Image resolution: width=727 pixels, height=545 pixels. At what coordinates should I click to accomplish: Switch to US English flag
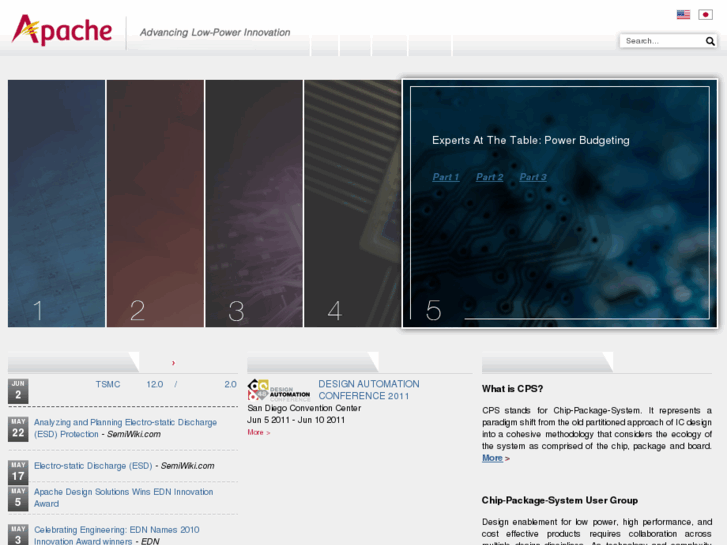click(683, 15)
